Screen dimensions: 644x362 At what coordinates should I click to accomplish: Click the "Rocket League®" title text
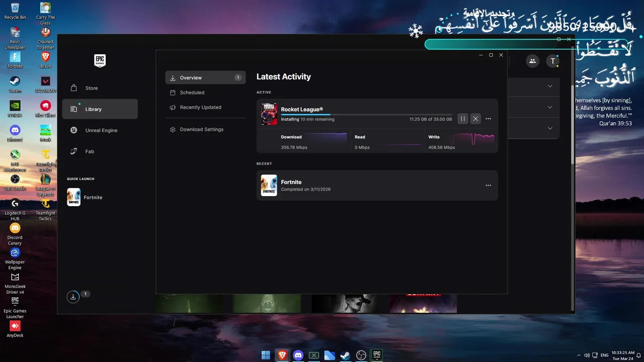[302, 109]
